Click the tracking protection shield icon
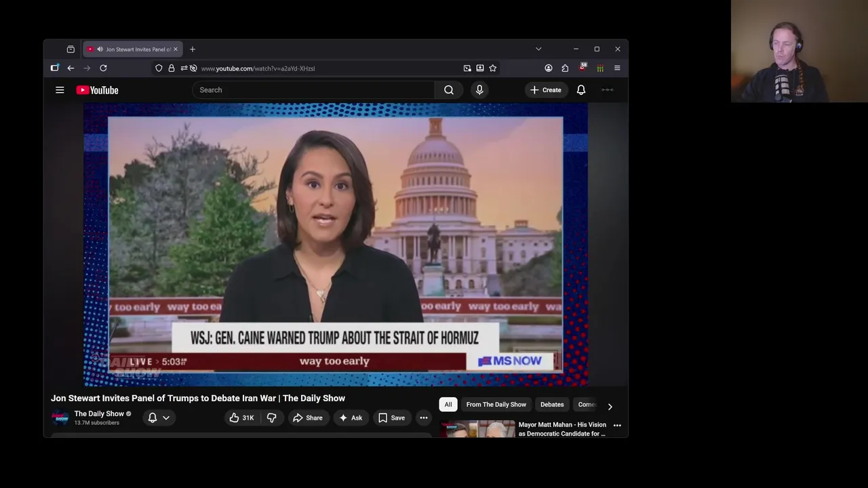The image size is (868, 488). click(x=159, y=68)
